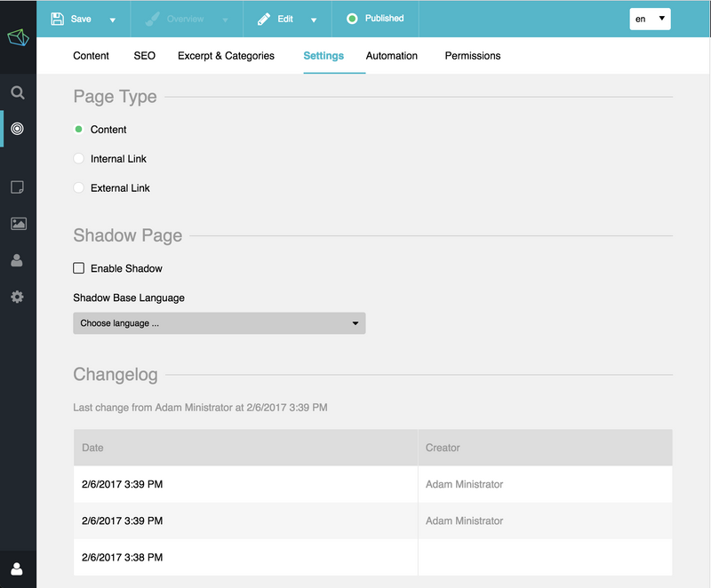Open the snippets note icon in sidebar
711x588 pixels.
coord(17,187)
